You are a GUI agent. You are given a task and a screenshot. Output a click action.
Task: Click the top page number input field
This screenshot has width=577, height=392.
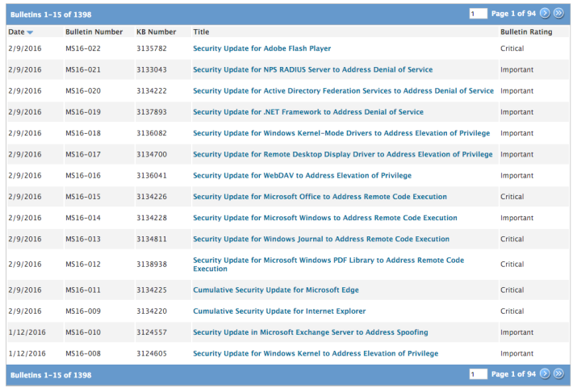pos(478,14)
